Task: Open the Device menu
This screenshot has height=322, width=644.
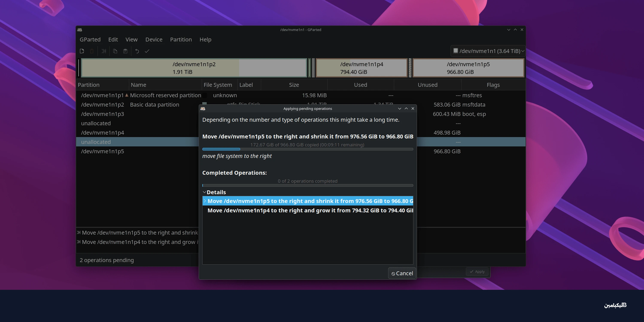Action: click(x=154, y=39)
